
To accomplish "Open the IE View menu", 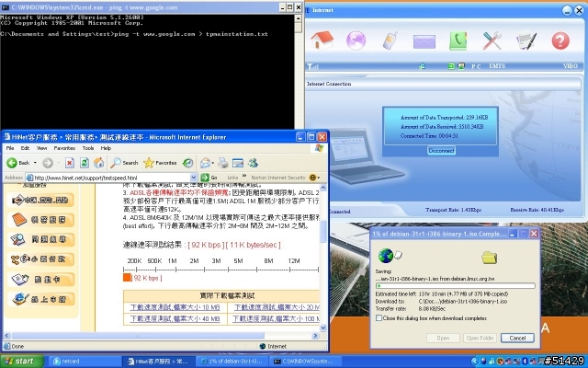I will click(41, 148).
